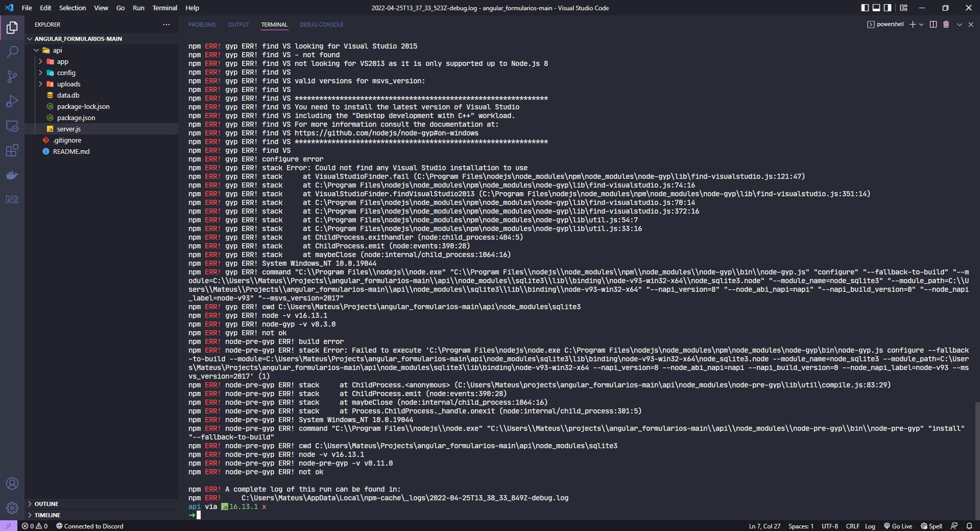The image size is (980, 531).
Task: Click Spell in status bar
Action: pyautogui.click(x=931, y=526)
